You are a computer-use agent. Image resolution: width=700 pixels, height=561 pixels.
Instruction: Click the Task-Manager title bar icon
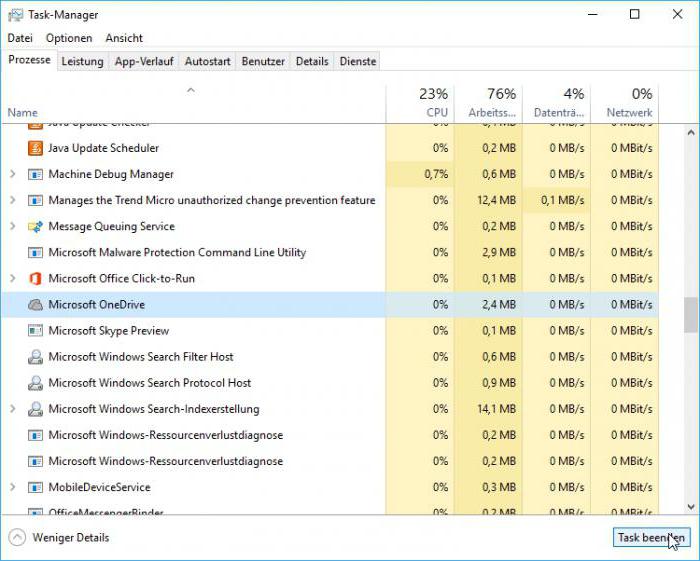point(15,15)
